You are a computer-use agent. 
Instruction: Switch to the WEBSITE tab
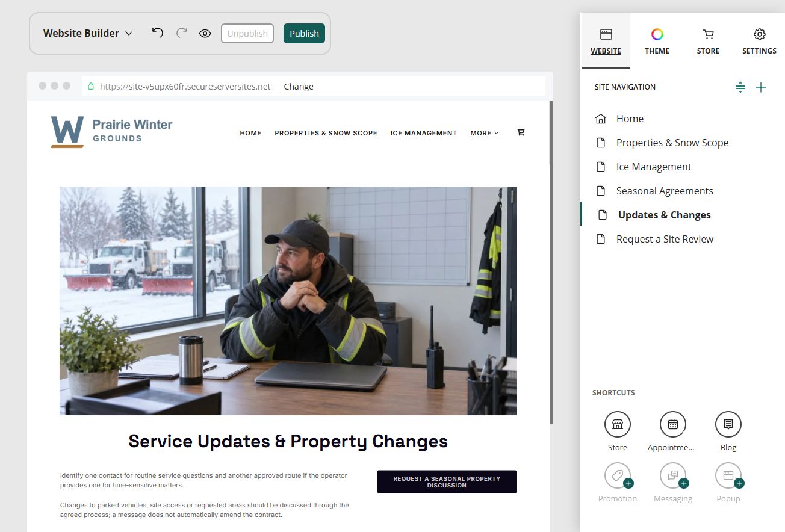pos(606,41)
